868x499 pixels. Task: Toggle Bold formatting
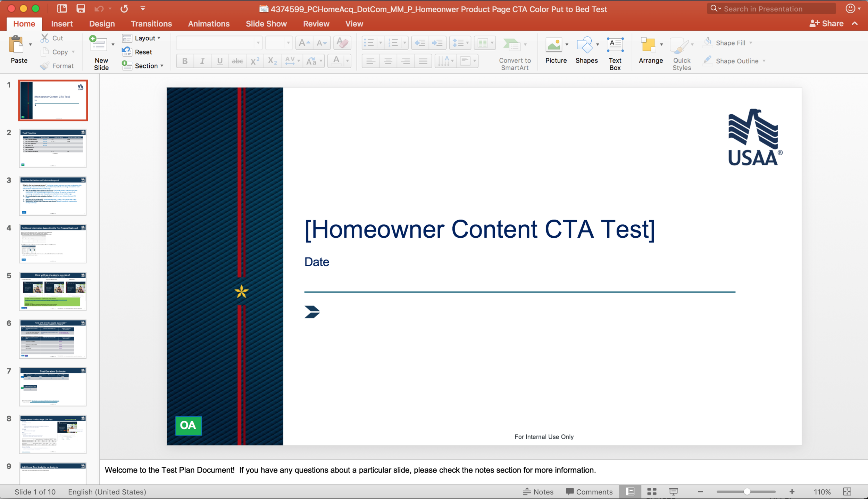[185, 61]
